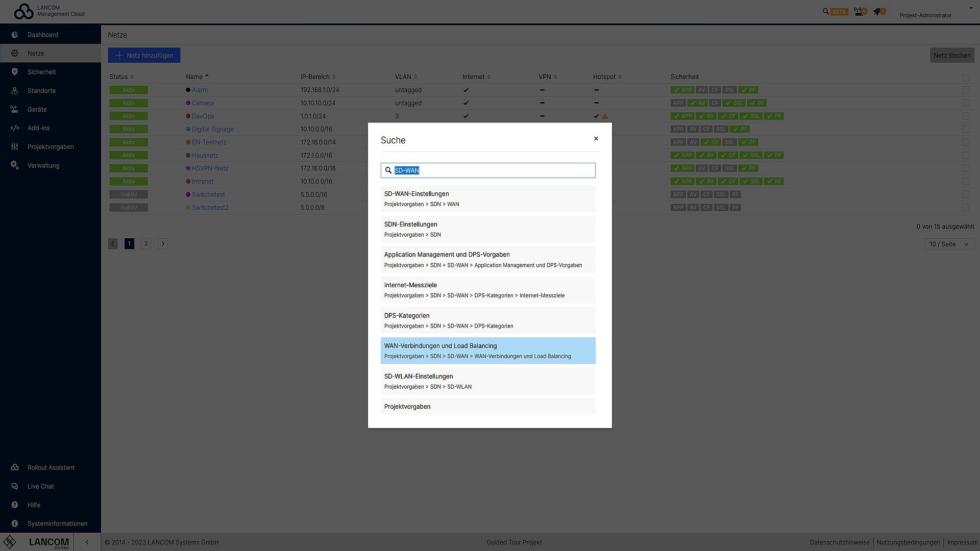Select the checkbox on the Switchetest row

pyautogui.click(x=966, y=194)
